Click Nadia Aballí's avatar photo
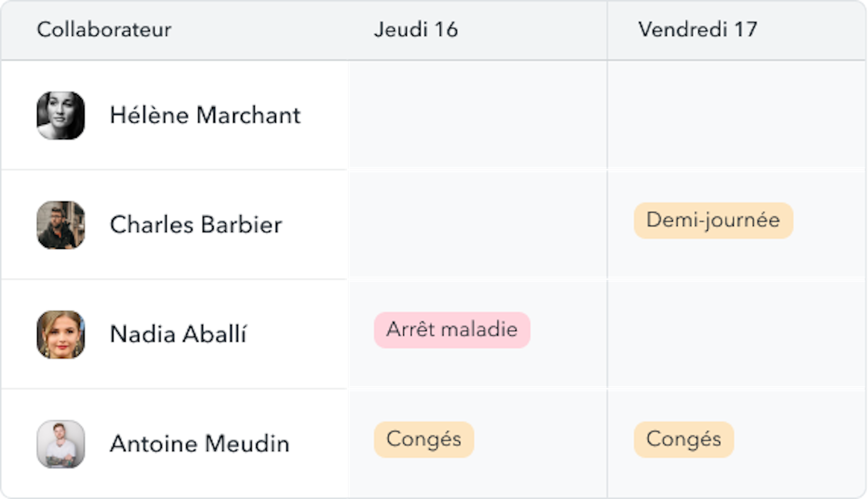The image size is (868, 499). pos(61,335)
